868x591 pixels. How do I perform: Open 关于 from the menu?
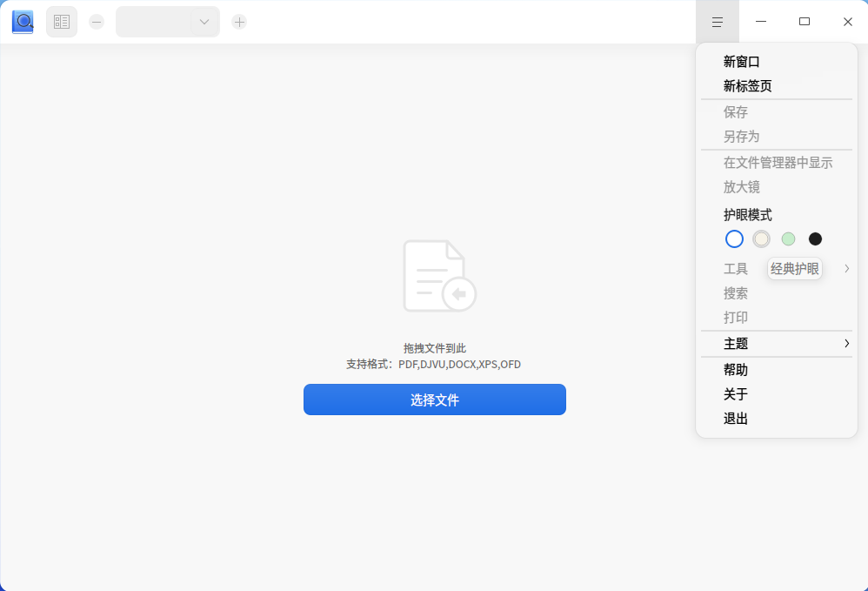[776, 393]
